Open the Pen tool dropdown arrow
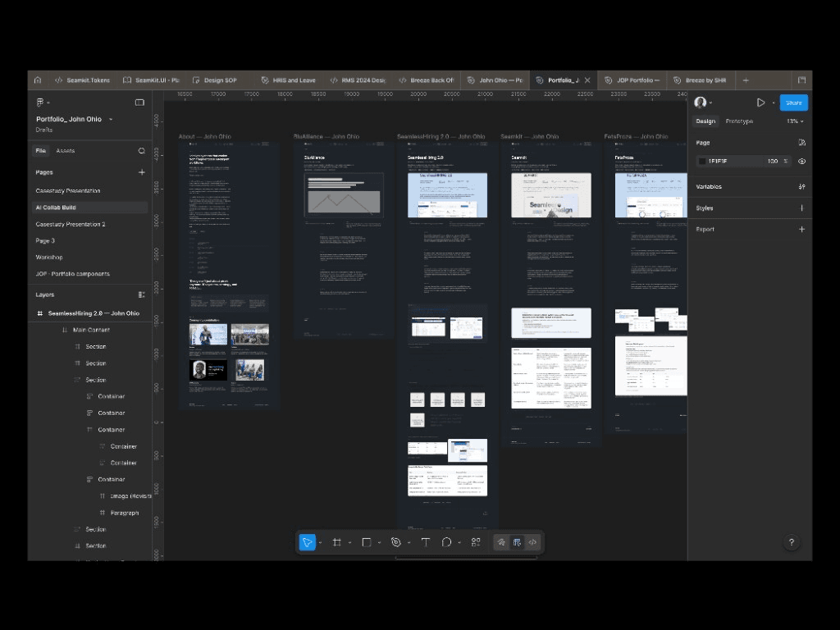Image resolution: width=840 pixels, height=630 pixels. (409, 543)
